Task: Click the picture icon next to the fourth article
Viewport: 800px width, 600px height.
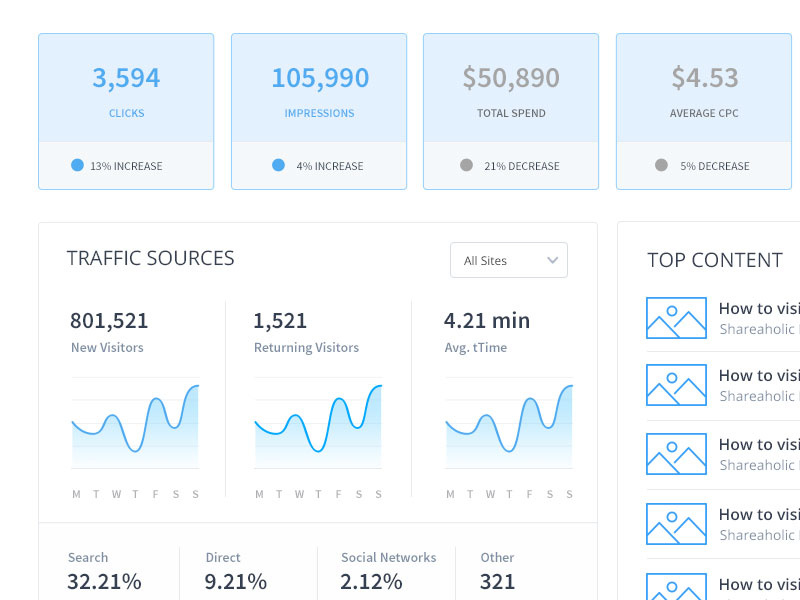Action: [676, 522]
